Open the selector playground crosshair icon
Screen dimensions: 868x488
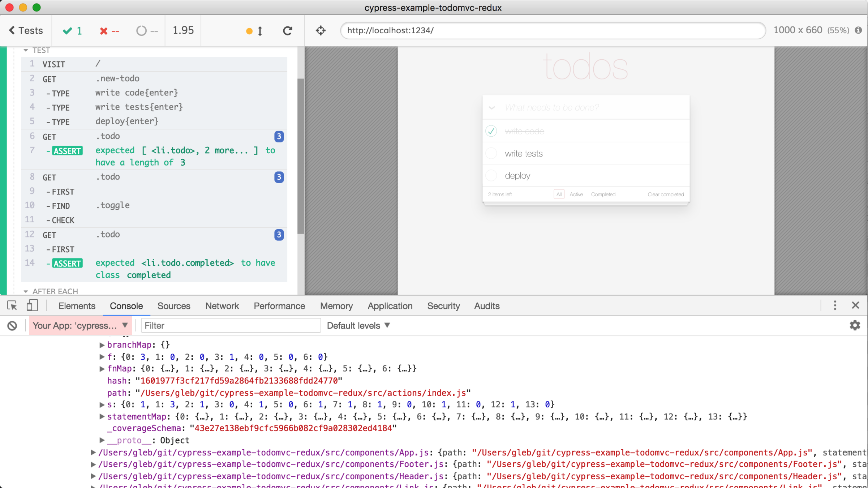(321, 31)
